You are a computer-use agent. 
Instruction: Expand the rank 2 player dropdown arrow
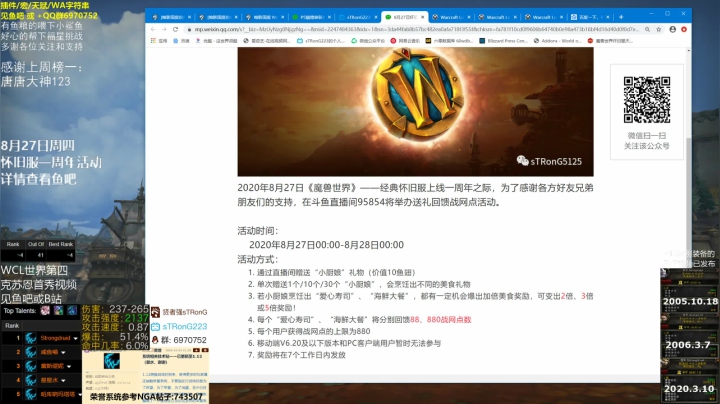(63, 353)
